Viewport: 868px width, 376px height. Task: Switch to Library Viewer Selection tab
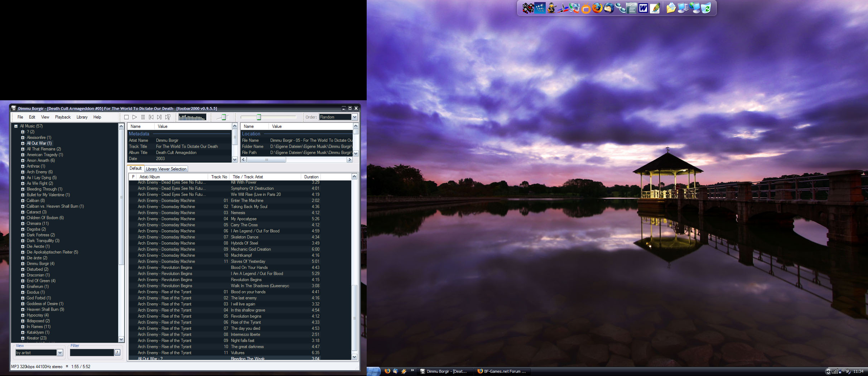click(x=166, y=169)
